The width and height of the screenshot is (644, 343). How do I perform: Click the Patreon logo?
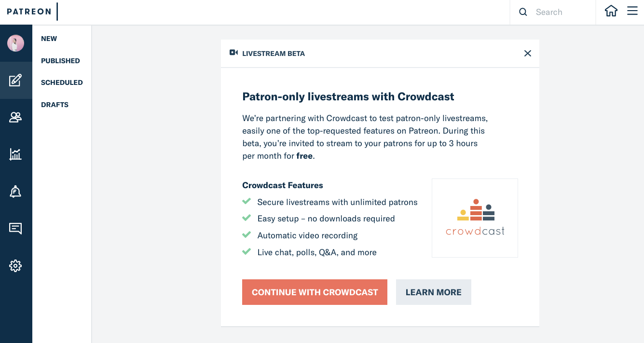(x=29, y=12)
